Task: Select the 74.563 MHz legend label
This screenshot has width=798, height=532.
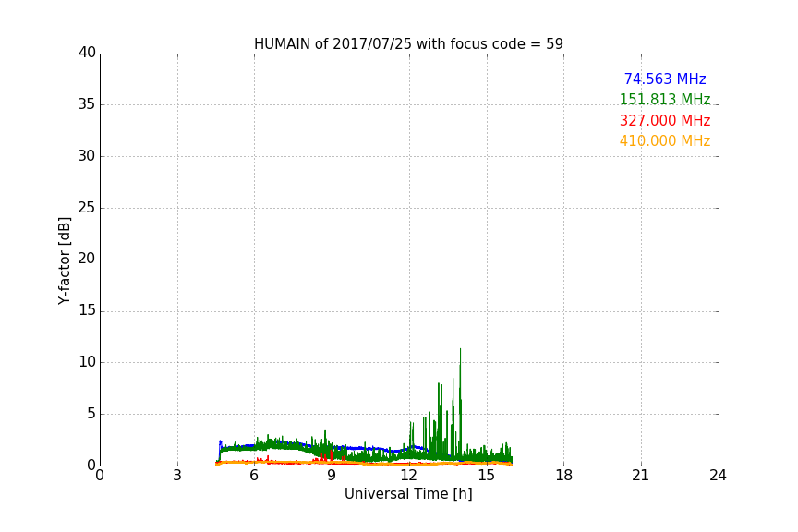Action: (x=665, y=79)
